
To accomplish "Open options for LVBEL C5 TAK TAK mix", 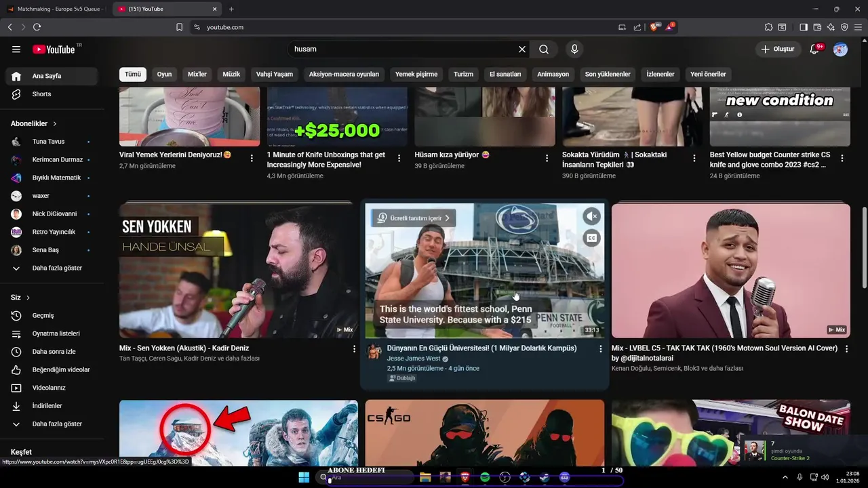I will 846,349.
